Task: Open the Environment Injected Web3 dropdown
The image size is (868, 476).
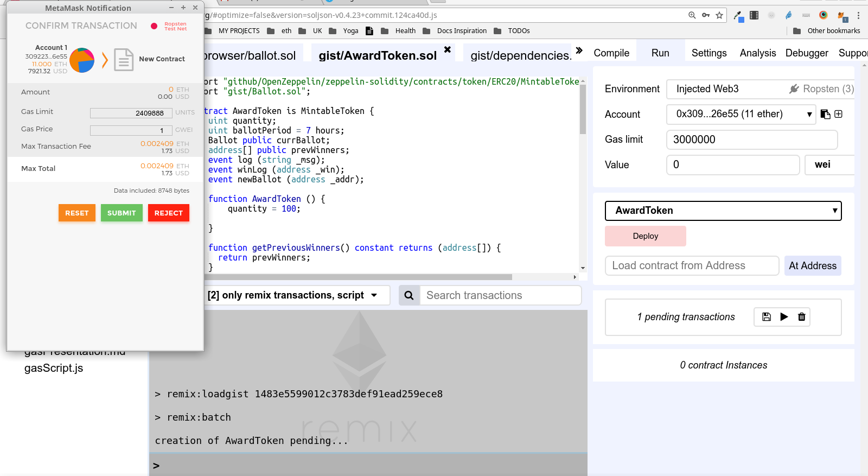Action: pyautogui.click(x=760, y=89)
